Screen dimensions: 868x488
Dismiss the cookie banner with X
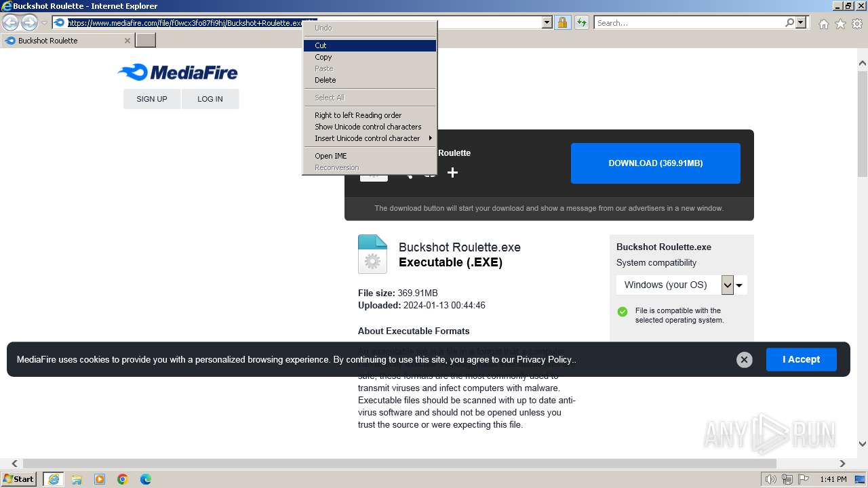[744, 360]
